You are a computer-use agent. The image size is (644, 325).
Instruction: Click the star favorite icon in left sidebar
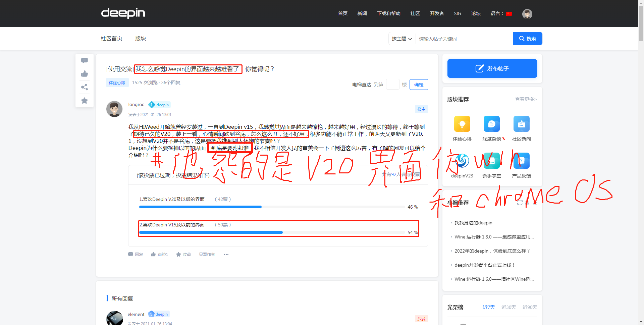(x=85, y=101)
